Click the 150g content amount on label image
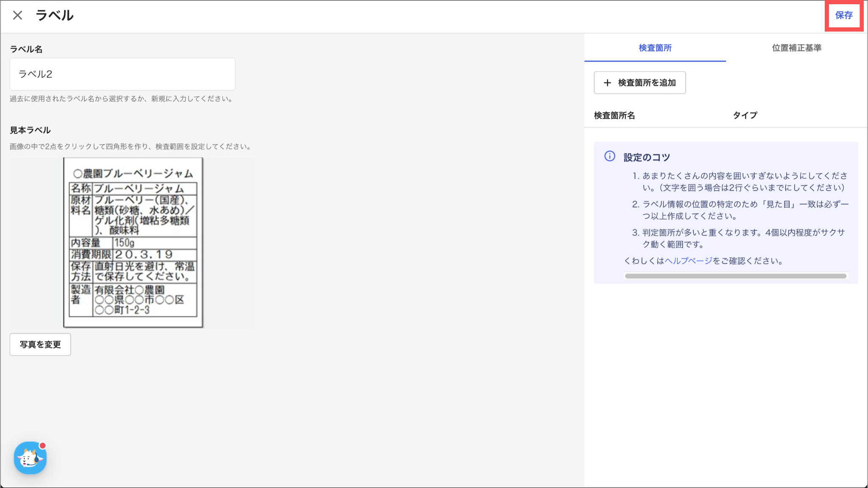868x488 pixels. pos(125,243)
